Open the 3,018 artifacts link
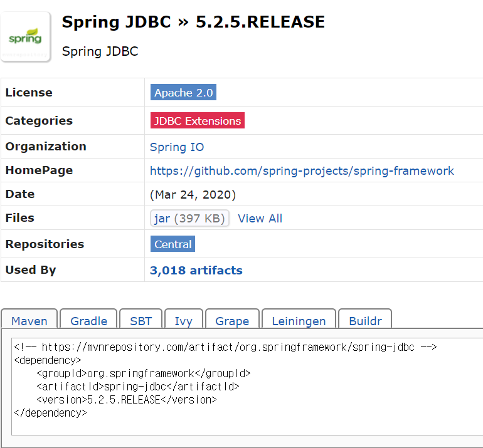 [x=196, y=271]
